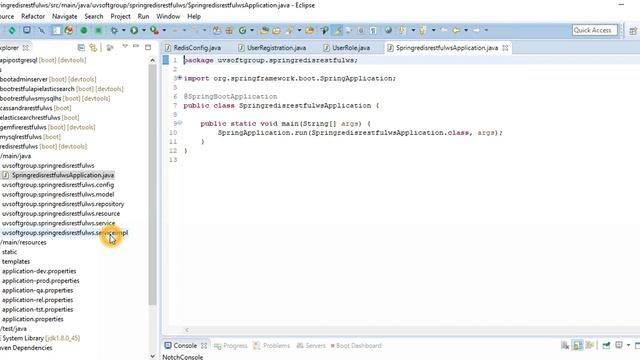Click the Explorer scrollbar up arrow
640x360 pixels.
coord(152,60)
